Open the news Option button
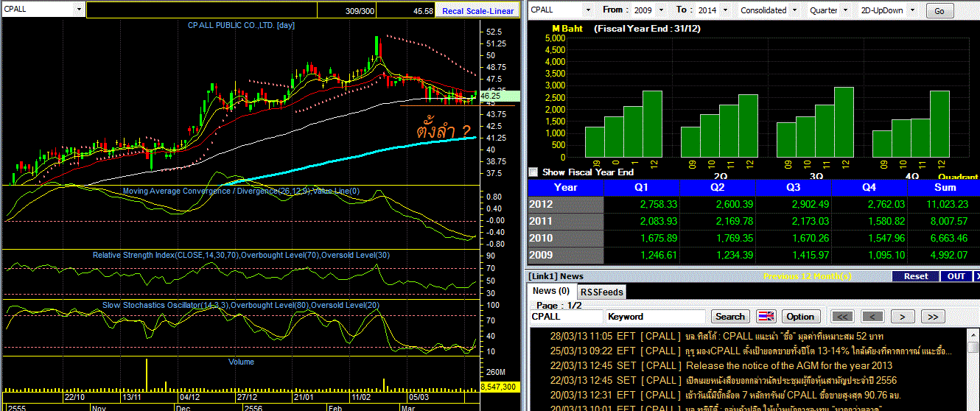 coord(800,316)
